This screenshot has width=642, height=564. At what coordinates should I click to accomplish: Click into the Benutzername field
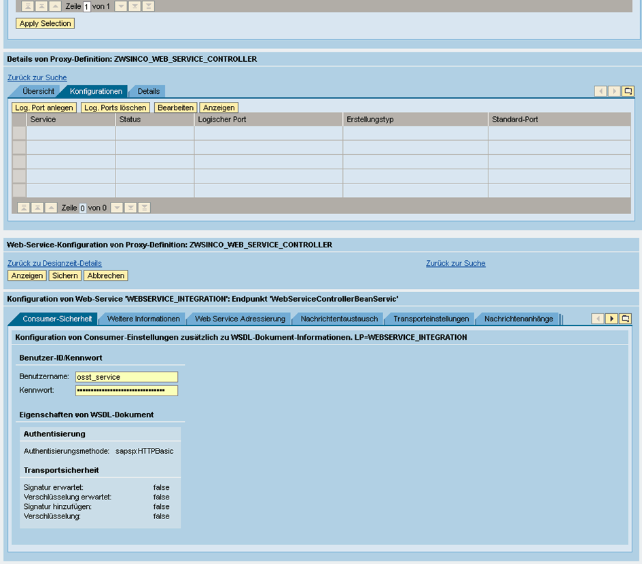[126, 377]
